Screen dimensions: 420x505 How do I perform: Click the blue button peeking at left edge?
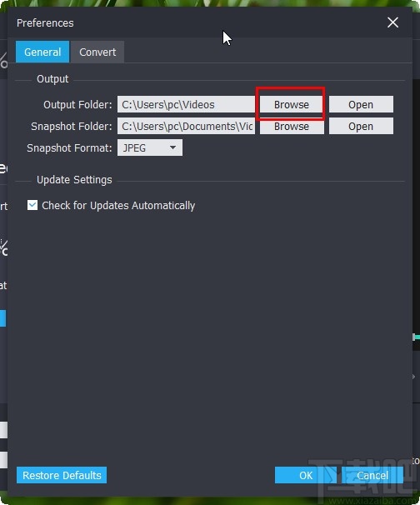(x=2, y=318)
